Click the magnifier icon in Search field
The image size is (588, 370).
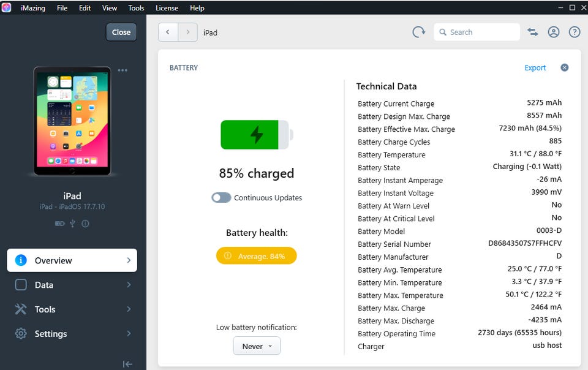pos(443,32)
